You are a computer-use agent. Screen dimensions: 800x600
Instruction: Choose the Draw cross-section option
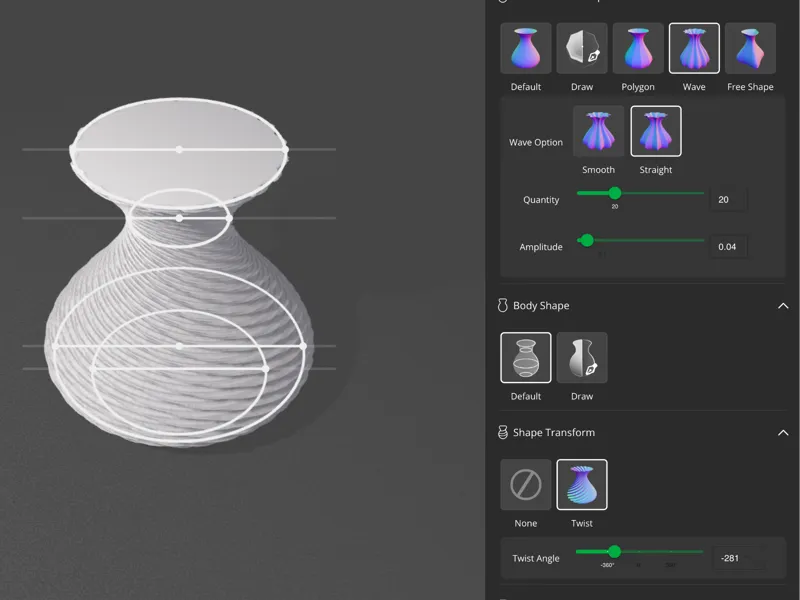[x=582, y=48]
